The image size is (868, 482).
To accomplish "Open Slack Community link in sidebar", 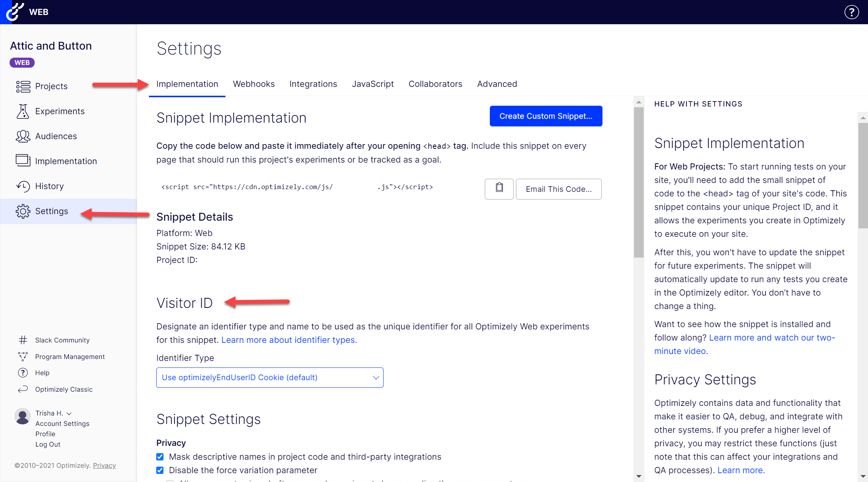I will click(x=62, y=340).
